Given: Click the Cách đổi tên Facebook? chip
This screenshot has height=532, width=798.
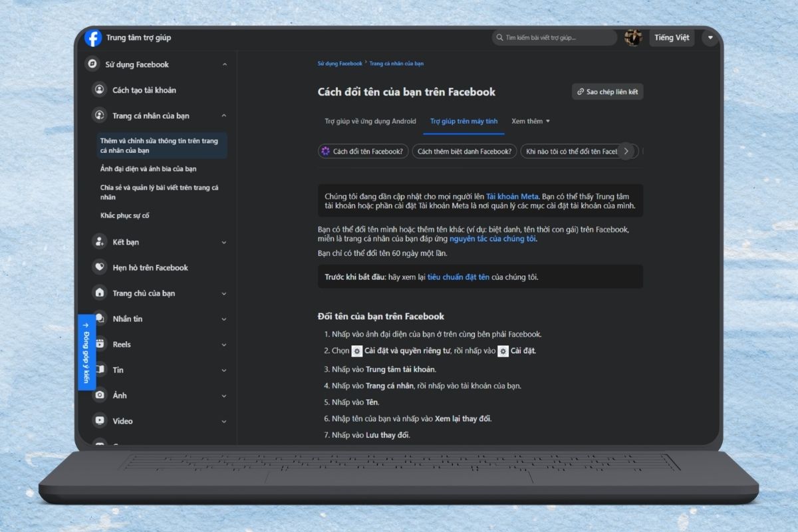Looking at the screenshot, I should (x=362, y=152).
